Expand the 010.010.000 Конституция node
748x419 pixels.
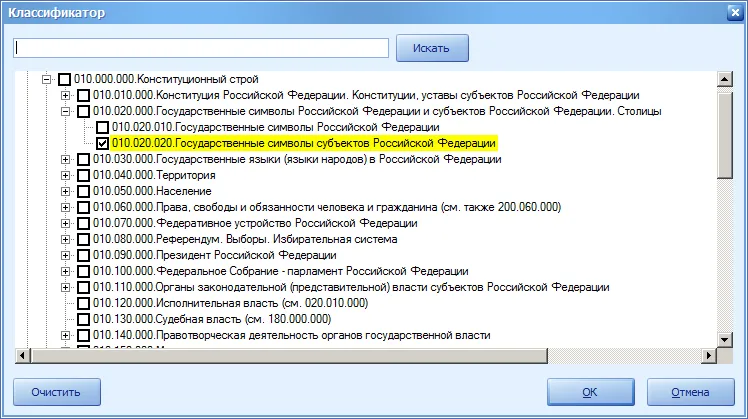click(66, 95)
